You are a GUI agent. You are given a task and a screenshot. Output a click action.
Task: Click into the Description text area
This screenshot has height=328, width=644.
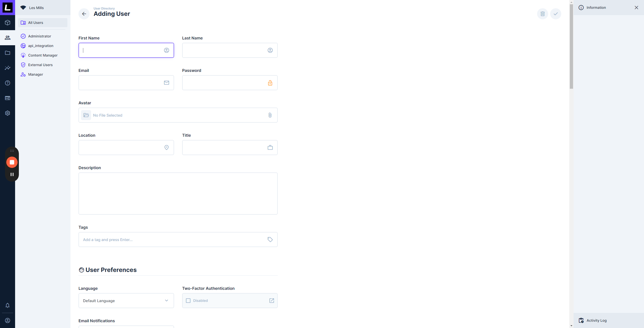(x=178, y=194)
